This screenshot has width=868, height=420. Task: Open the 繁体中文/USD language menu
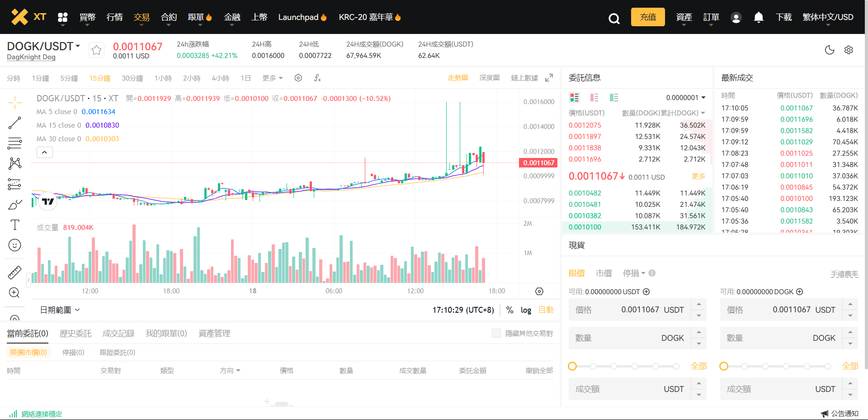coord(828,17)
